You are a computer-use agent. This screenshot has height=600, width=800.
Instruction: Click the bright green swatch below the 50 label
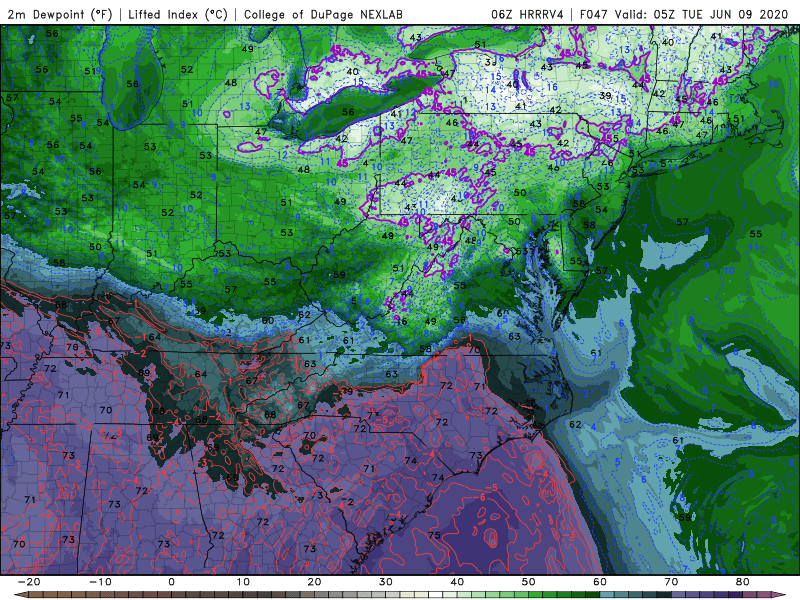coord(535,594)
